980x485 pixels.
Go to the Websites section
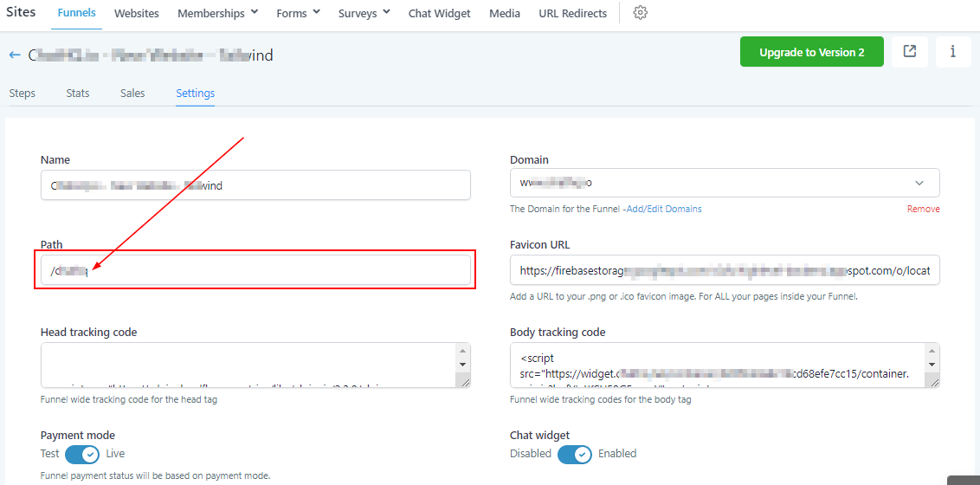137,13
